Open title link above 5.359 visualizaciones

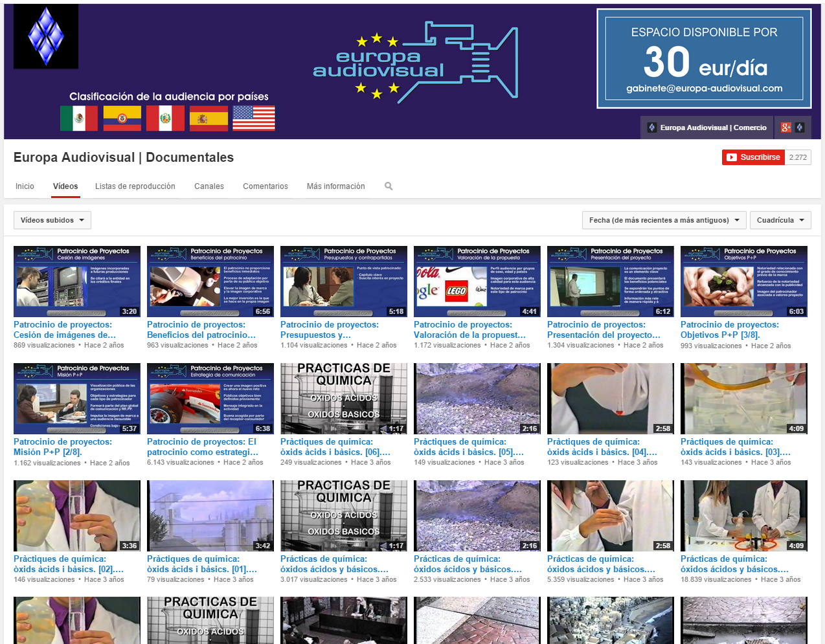coord(602,564)
